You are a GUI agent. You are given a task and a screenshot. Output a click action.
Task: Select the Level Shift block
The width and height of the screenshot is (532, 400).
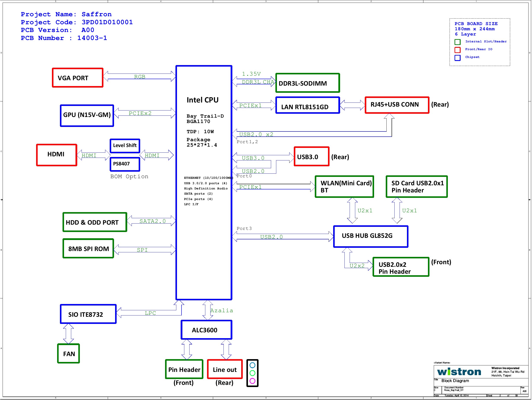pyautogui.click(x=125, y=146)
